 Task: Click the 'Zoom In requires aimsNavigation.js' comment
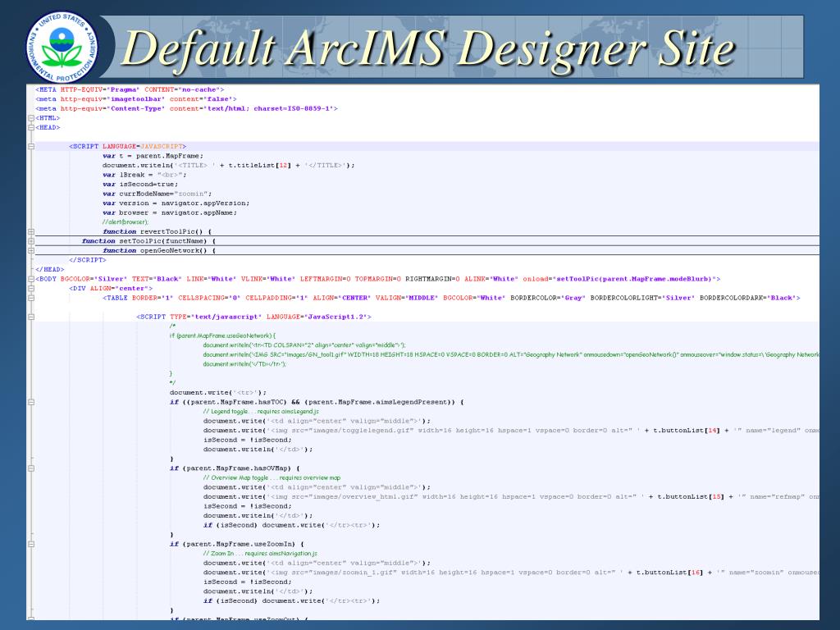pyautogui.click(x=260, y=554)
